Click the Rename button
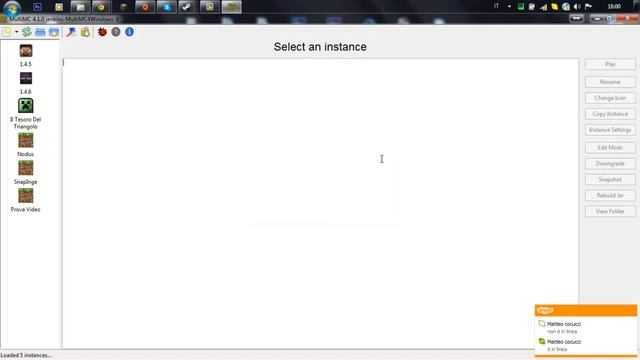The image size is (640, 360). (x=610, y=82)
